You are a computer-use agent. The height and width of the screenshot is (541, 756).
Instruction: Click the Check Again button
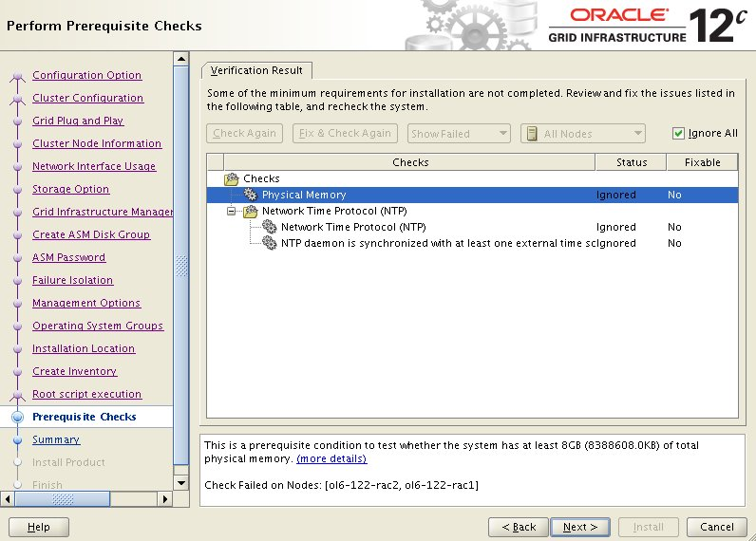click(x=244, y=134)
